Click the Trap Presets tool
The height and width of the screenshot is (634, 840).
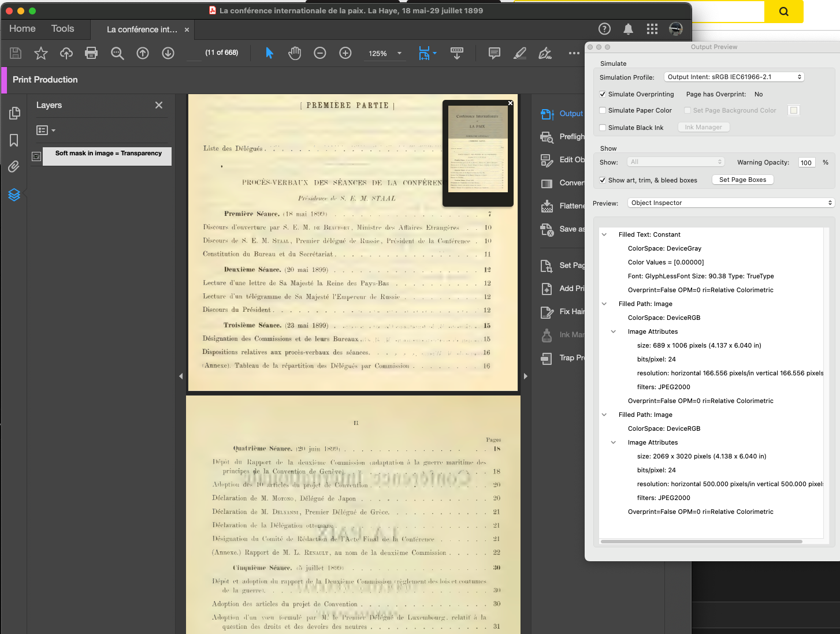click(x=562, y=358)
